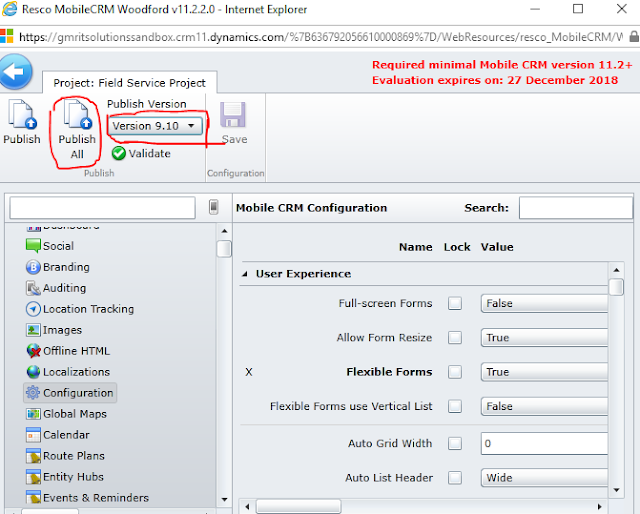Click the configuration Search input field
Screen dimensions: 640x514
pyautogui.click(x=576, y=208)
